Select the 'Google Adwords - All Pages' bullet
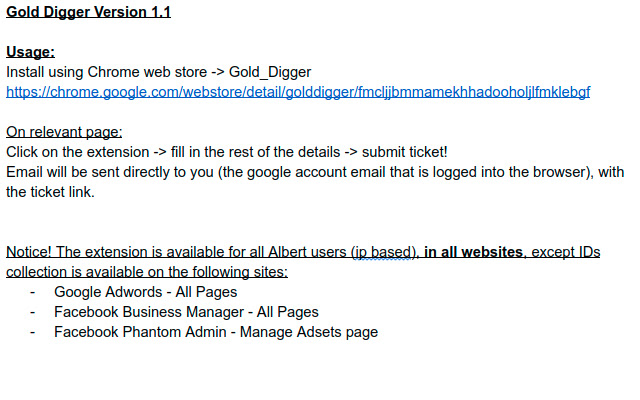Image resolution: width=640 pixels, height=400 pixels. [x=145, y=292]
